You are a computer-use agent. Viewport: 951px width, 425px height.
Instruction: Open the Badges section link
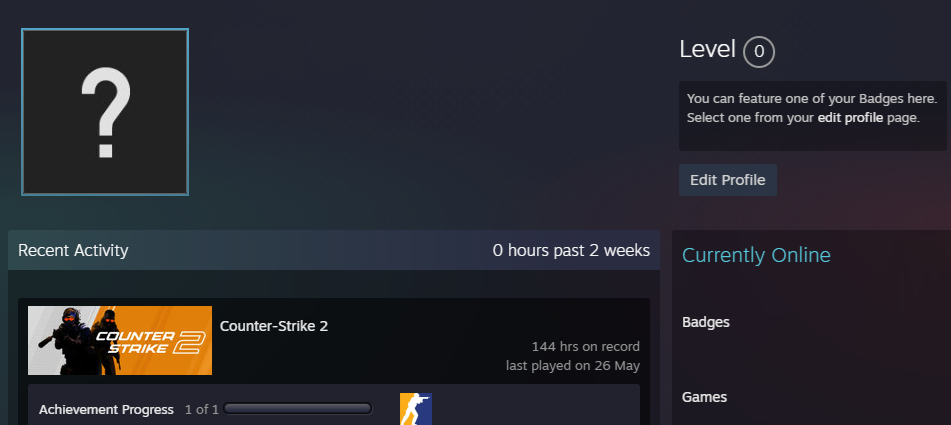(706, 322)
